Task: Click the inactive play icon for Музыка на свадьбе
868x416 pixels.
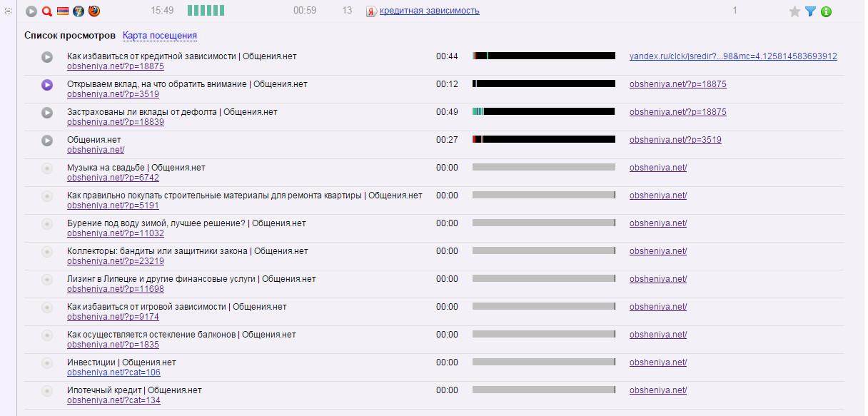Action: [47, 168]
